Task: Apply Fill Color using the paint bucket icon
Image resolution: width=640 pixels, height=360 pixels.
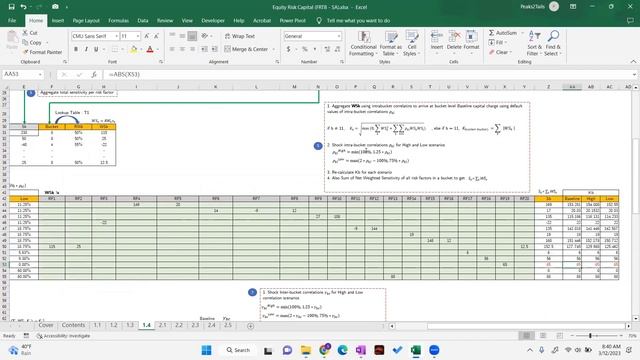Action: click(x=133, y=49)
